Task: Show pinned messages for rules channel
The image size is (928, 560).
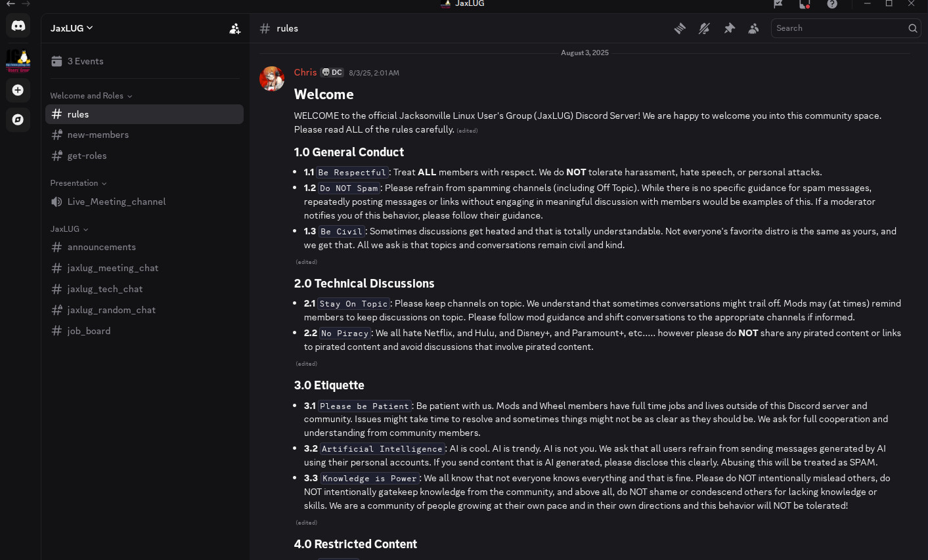Action: pyautogui.click(x=729, y=28)
